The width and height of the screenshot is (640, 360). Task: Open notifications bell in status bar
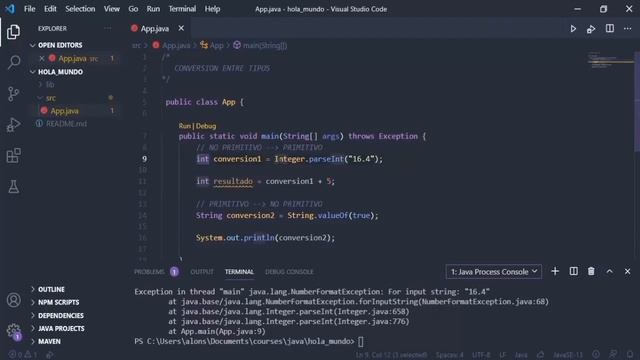tap(630, 355)
